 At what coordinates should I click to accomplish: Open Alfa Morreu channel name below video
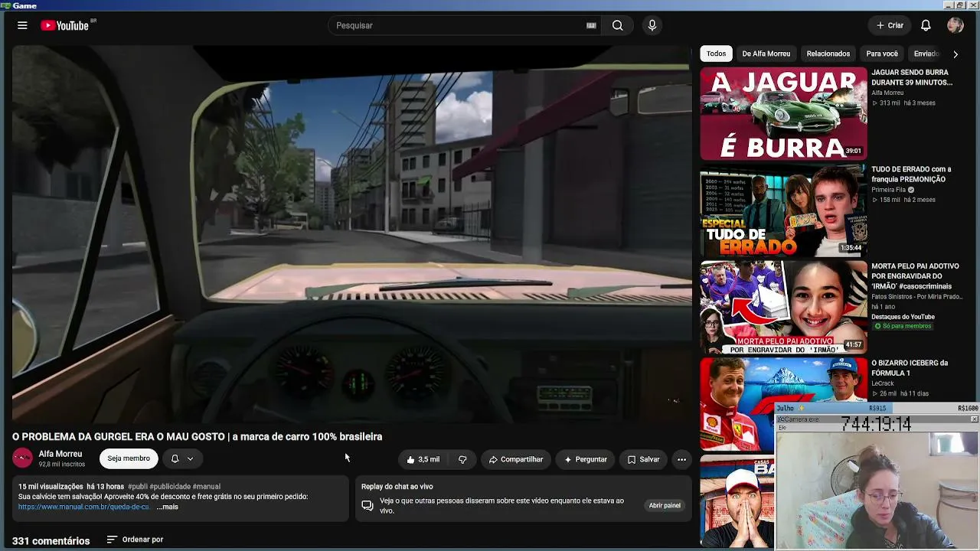[60, 454]
